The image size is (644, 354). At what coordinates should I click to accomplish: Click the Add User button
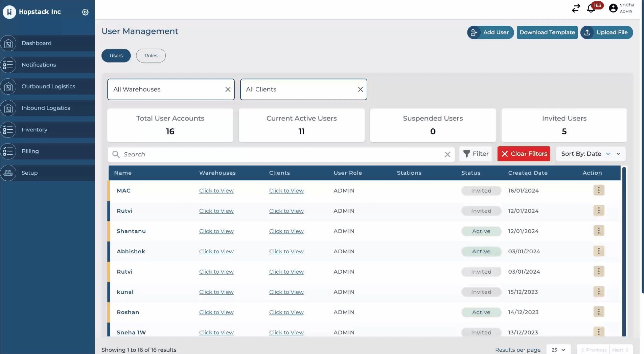(x=490, y=32)
